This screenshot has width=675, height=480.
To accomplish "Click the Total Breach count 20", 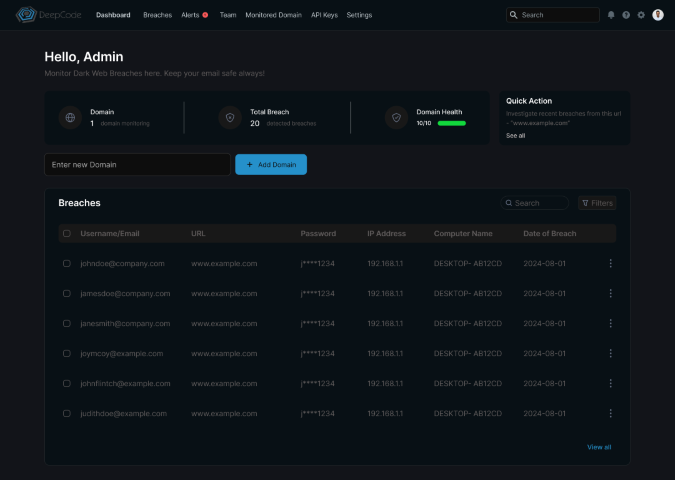I will pos(255,124).
